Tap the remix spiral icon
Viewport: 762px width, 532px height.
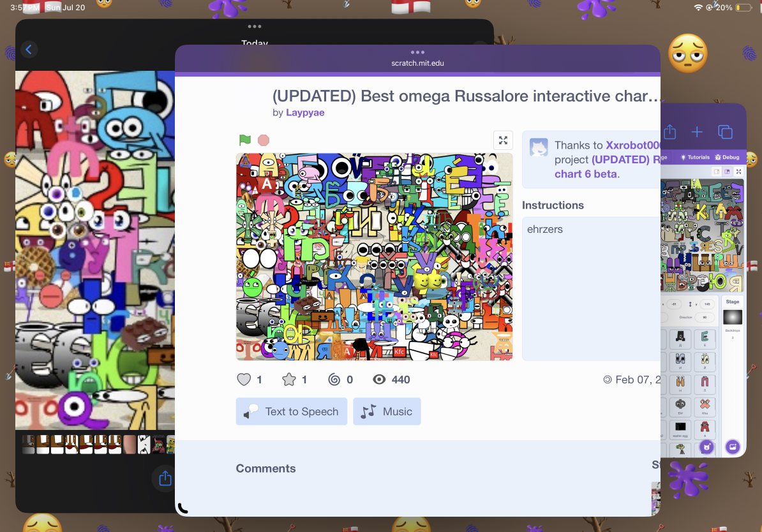(x=334, y=380)
